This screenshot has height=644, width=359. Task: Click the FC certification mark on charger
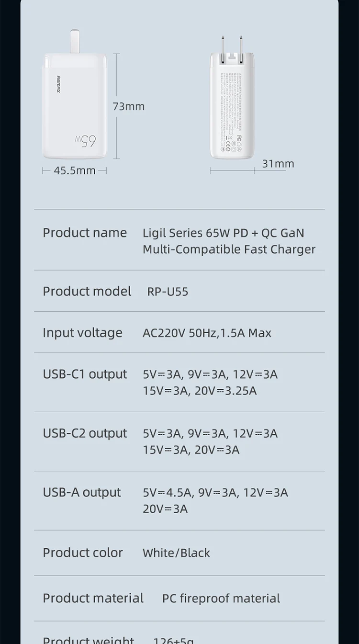pyautogui.click(x=240, y=137)
